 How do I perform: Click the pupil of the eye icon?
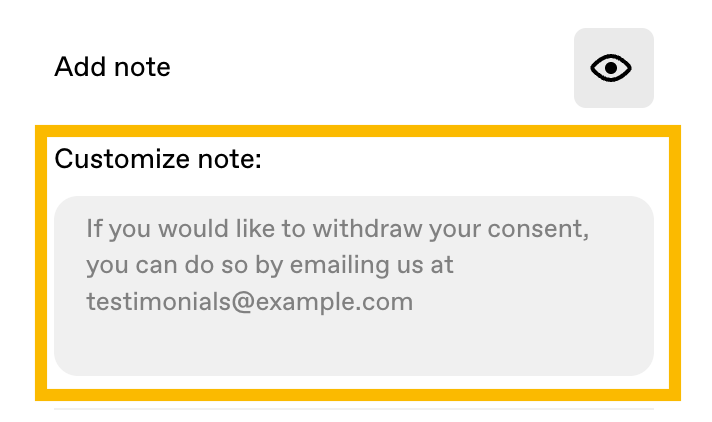tap(611, 68)
